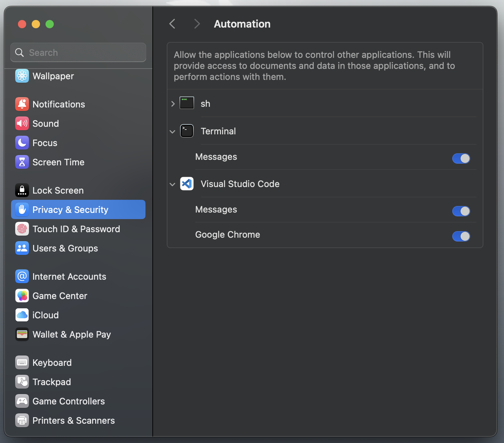Collapse the Visual Studio Code chevron
Screen dimensions: 504x443
click(172, 184)
